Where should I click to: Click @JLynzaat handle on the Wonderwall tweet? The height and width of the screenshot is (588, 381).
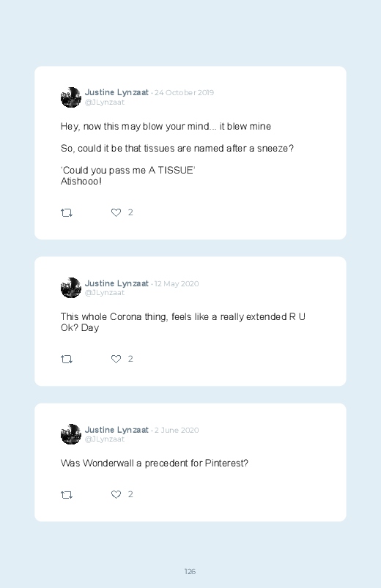tap(105, 439)
